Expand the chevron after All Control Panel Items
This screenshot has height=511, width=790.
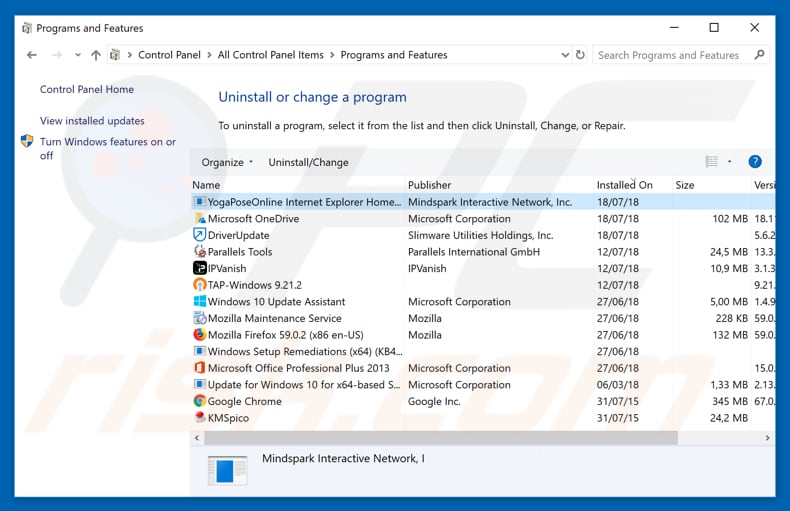tap(332, 55)
